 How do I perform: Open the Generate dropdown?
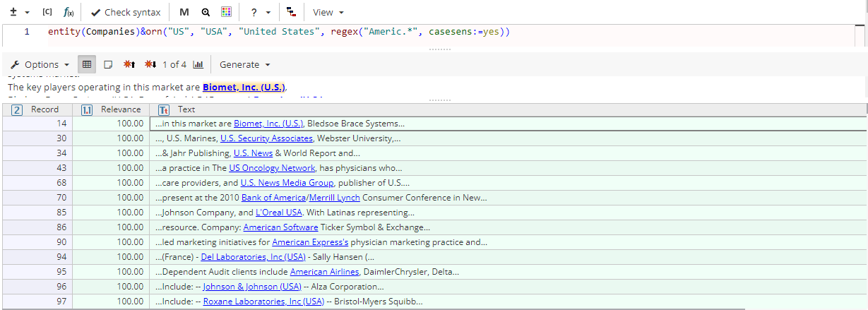pos(244,64)
